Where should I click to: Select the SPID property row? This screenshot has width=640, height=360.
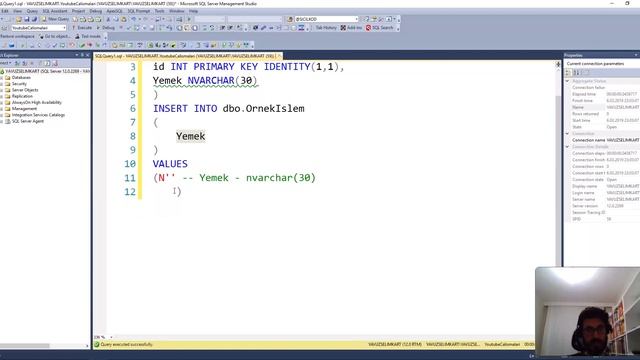(605, 219)
